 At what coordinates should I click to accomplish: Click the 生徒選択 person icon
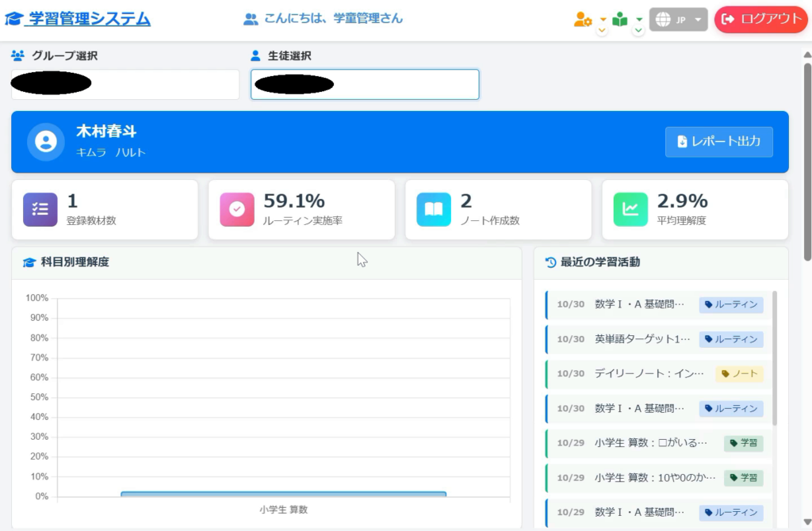[255, 55]
